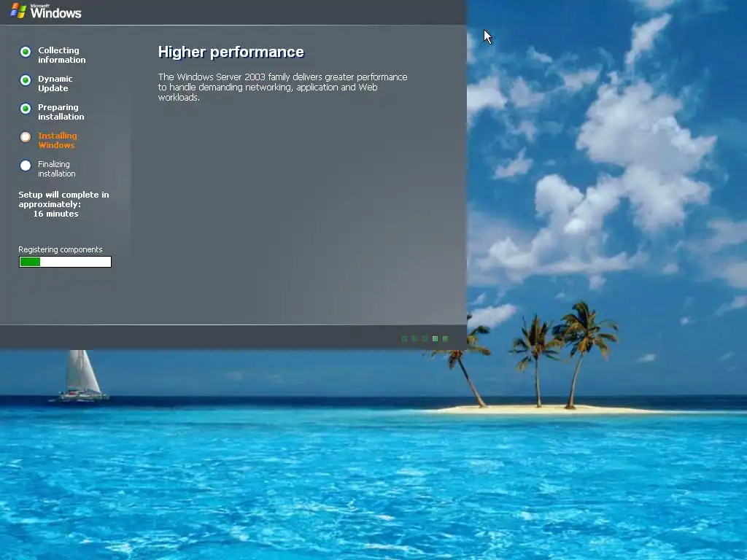
Task: Click the Dynamic Update step indicator
Action: 26,80
